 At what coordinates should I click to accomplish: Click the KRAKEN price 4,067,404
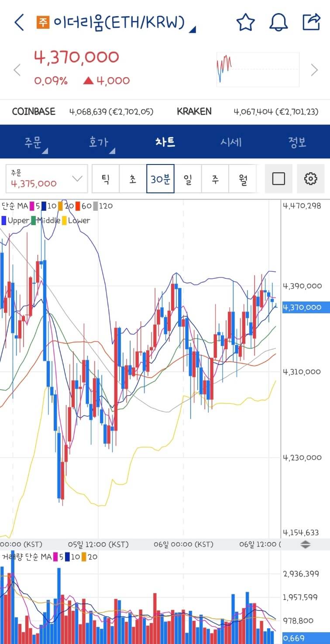(276, 112)
